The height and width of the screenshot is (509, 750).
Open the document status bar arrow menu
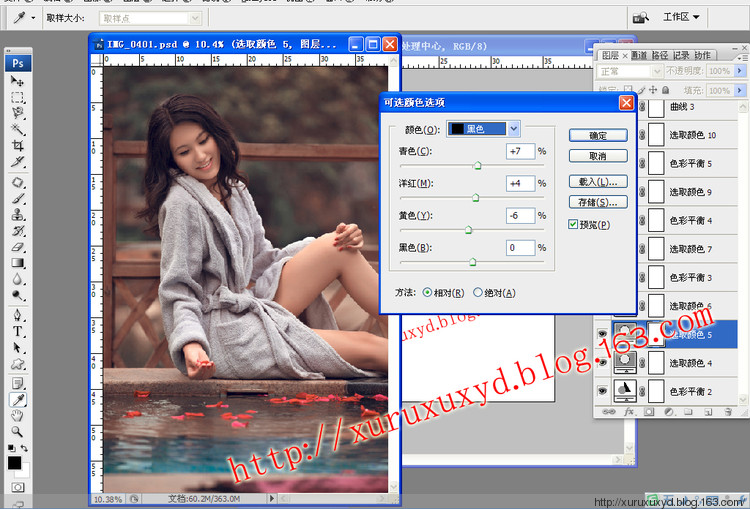point(272,498)
